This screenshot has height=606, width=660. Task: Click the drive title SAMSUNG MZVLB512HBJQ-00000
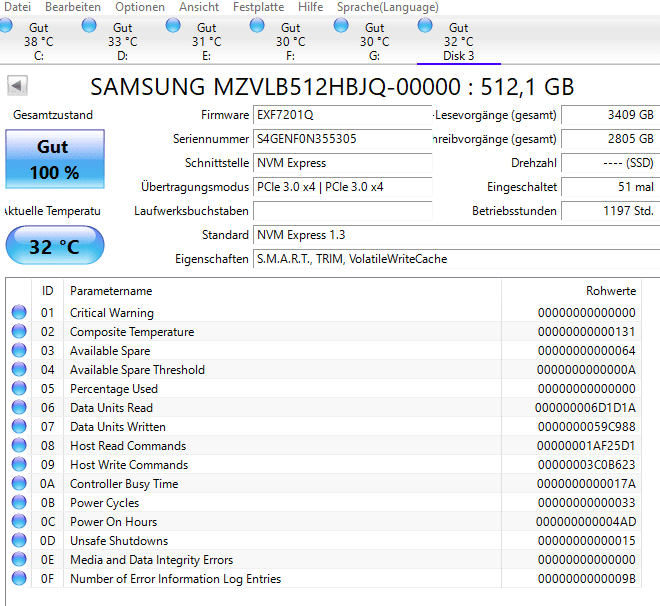point(275,87)
